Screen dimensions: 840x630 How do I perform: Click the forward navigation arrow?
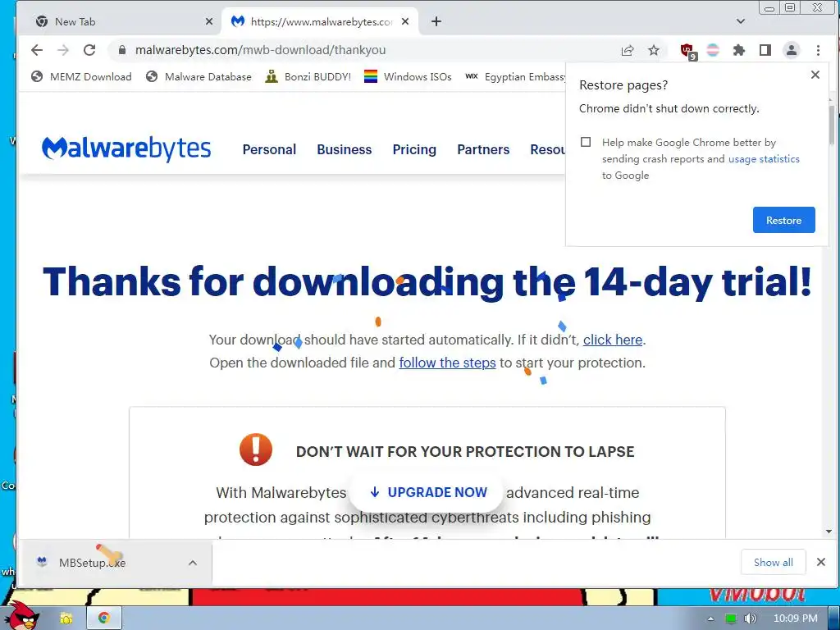pyautogui.click(x=63, y=50)
